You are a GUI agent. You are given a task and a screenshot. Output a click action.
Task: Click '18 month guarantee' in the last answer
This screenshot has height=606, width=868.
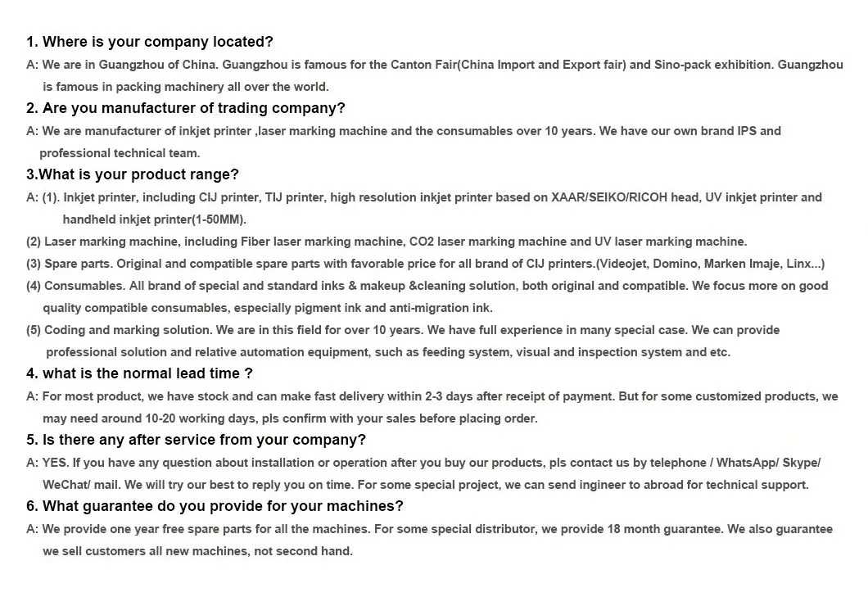coord(664,530)
